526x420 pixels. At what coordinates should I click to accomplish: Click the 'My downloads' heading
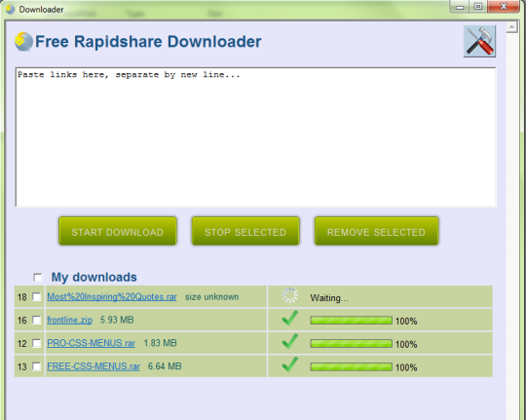[94, 278]
